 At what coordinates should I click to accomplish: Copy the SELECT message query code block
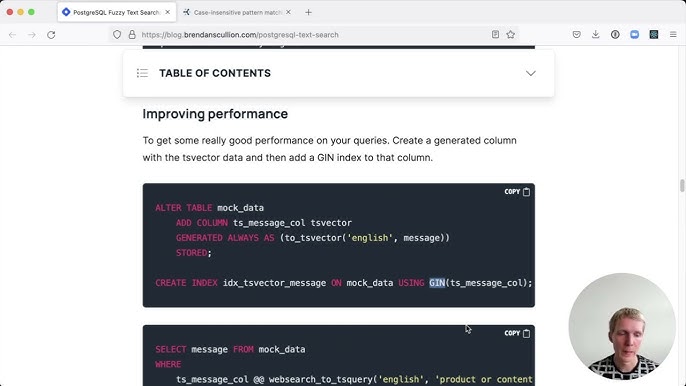click(x=517, y=333)
